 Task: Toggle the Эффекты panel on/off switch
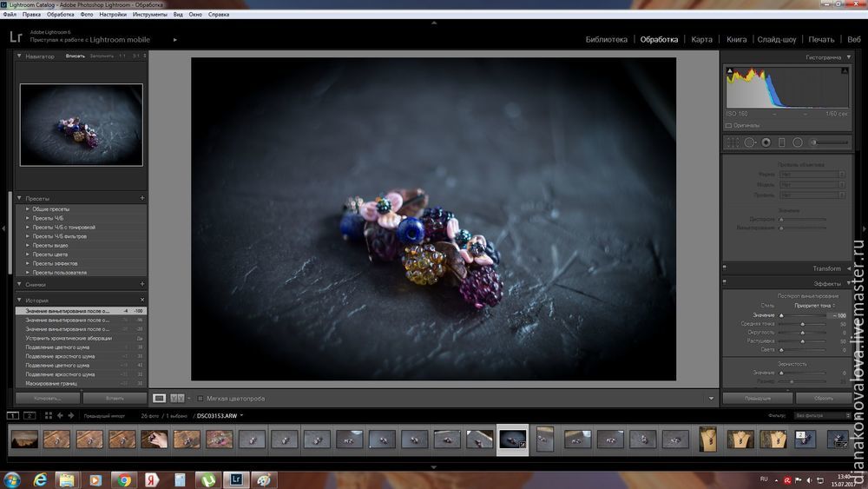726,284
